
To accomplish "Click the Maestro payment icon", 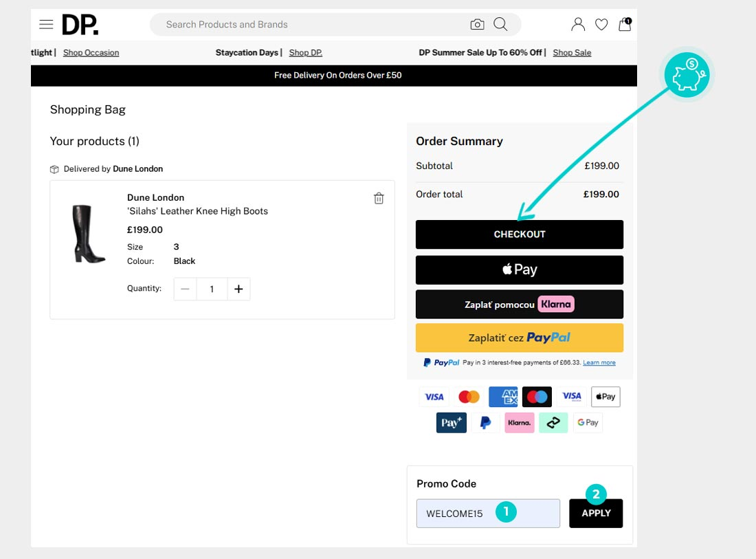I will [537, 397].
